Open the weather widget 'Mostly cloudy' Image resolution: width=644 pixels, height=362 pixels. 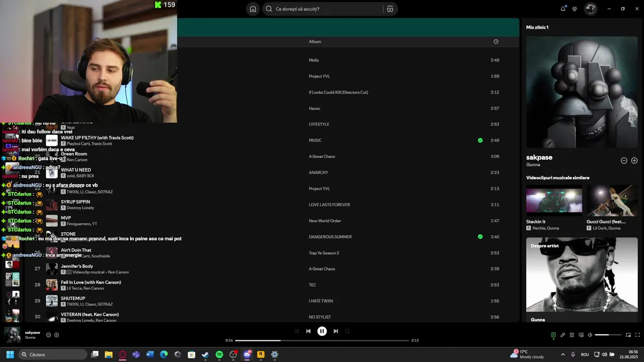pyautogui.click(x=527, y=354)
